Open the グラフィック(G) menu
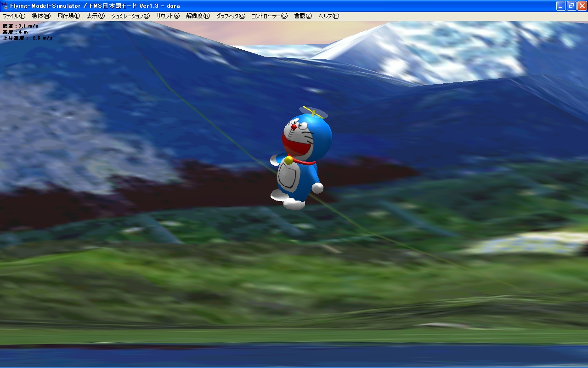 point(231,16)
